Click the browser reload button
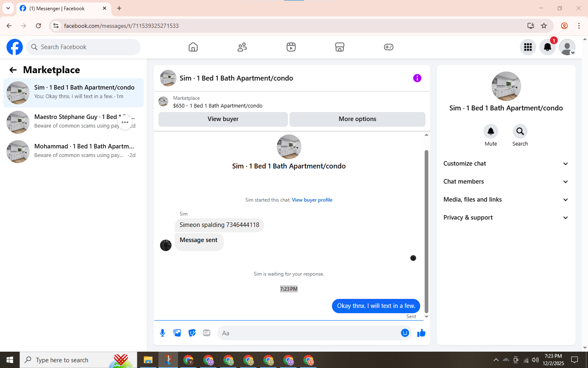The width and height of the screenshot is (588, 368). [x=38, y=26]
